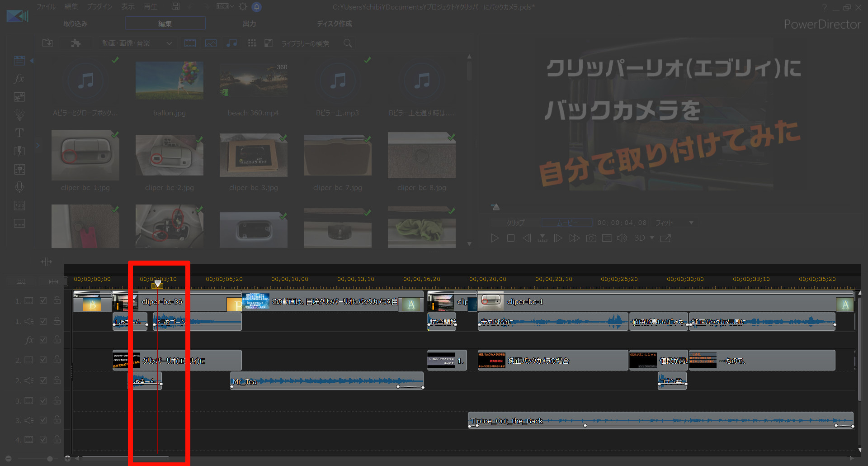Viewport: 868px width, 466px height.
Task: Open the 16:9 aspect ratio dropdown
Action: coord(225,6)
